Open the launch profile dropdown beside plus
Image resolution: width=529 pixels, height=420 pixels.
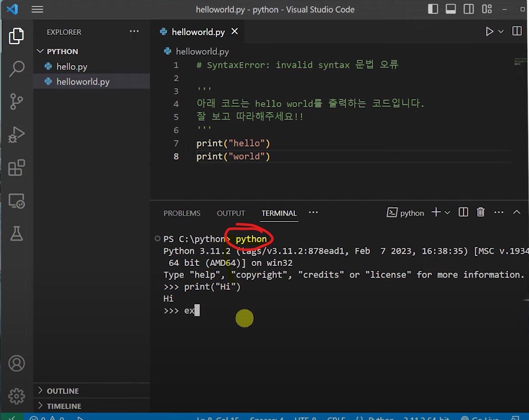(447, 213)
